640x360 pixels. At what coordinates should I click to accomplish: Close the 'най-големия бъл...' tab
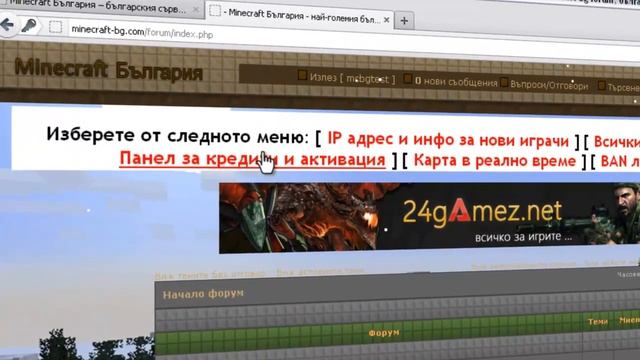pos(386,20)
